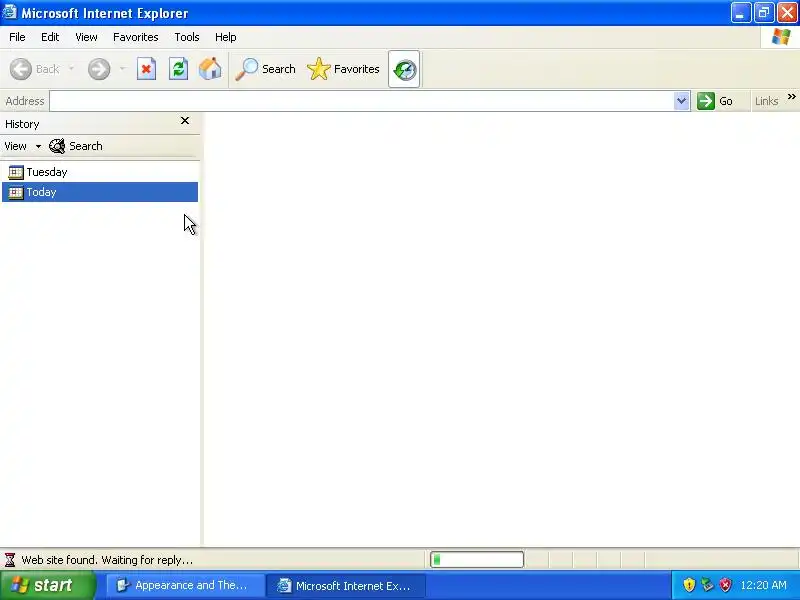This screenshot has height=600, width=800.
Task: Click the page loading progress bar
Action: (x=477, y=560)
